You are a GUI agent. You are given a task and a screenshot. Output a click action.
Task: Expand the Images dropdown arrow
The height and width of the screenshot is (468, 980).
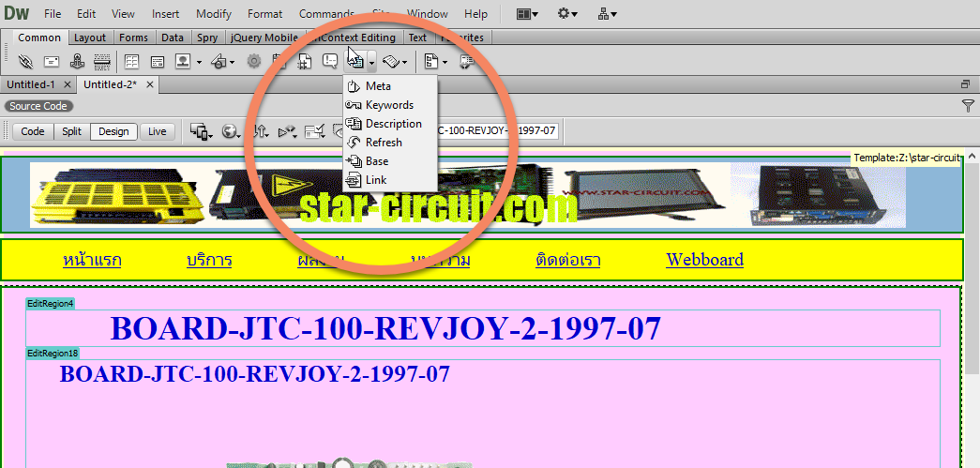(x=198, y=63)
